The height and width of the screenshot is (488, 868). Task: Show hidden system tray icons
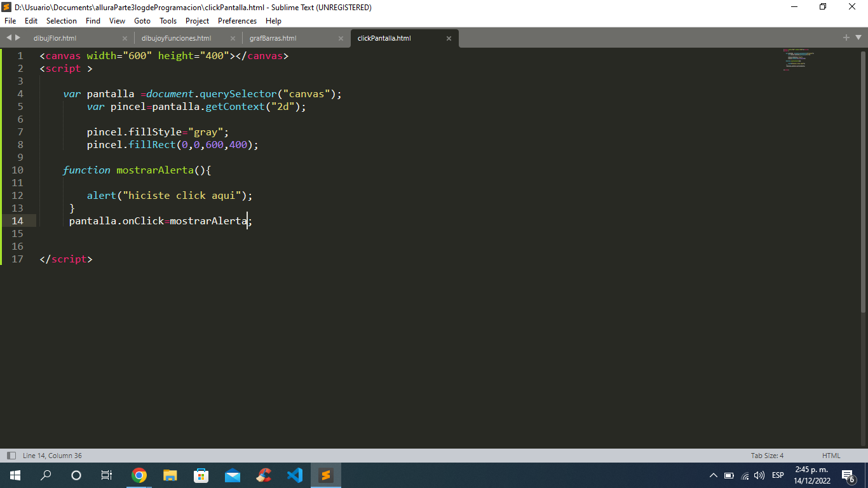[x=713, y=475]
